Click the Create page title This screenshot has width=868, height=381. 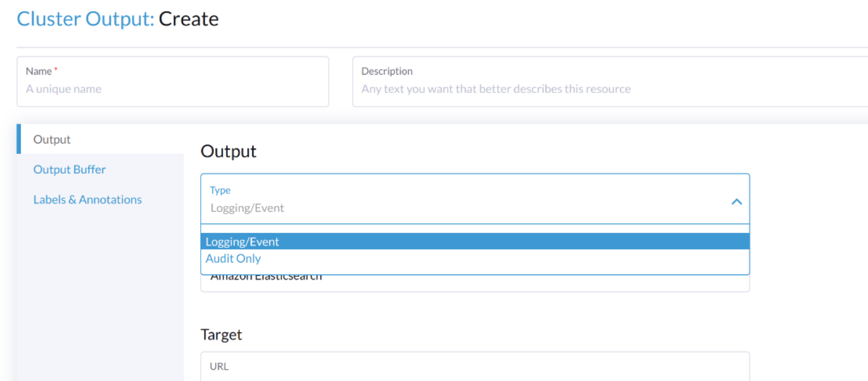point(189,18)
